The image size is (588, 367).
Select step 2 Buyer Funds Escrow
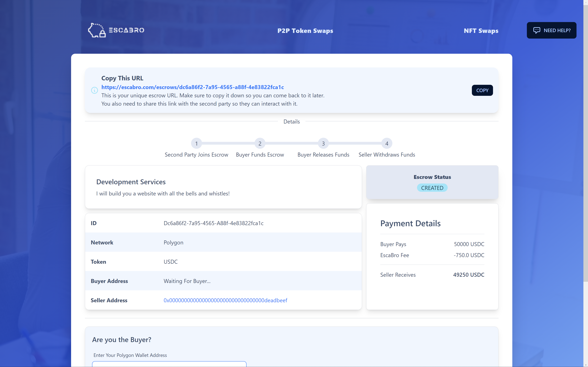pyautogui.click(x=260, y=143)
